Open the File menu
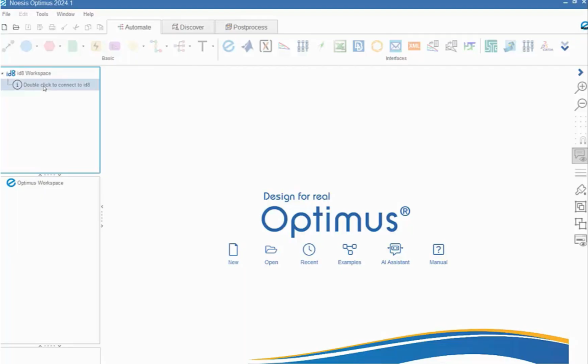The height and width of the screenshot is (364, 588). point(6,14)
